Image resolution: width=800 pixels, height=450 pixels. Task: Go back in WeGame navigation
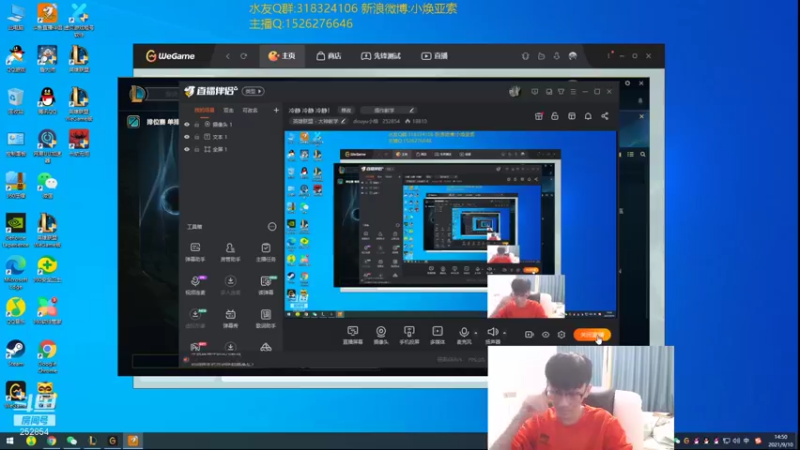coord(228,56)
